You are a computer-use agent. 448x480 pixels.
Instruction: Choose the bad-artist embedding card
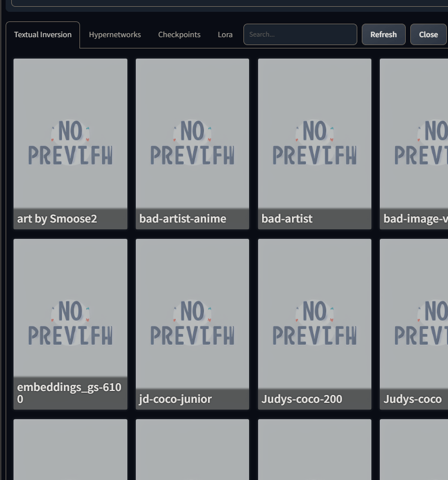coord(314,144)
